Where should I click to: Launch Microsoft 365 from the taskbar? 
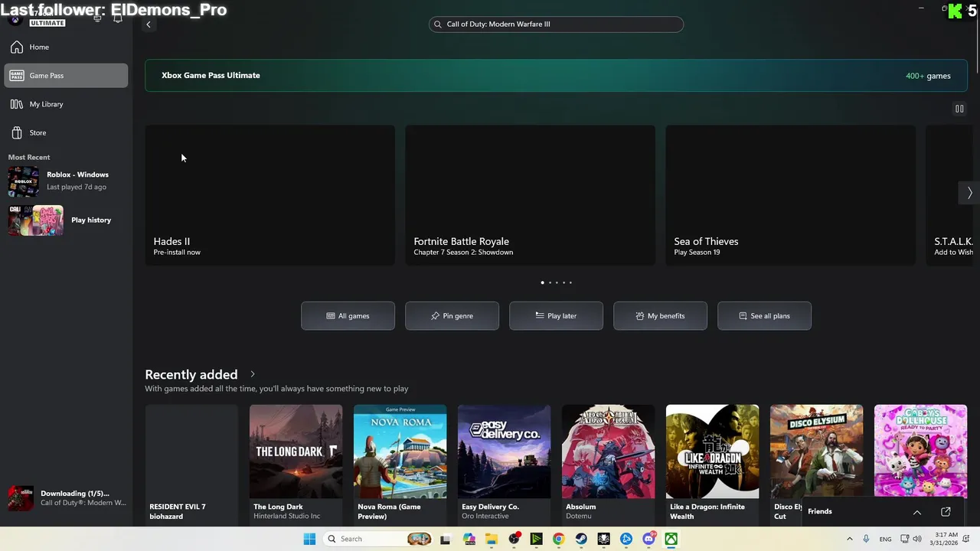(469, 539)
